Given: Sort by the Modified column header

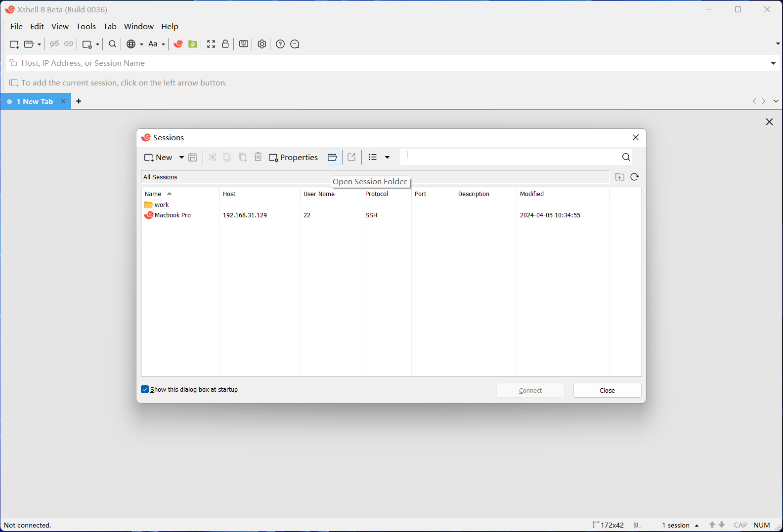Looking at the screenshot, I should tap(563, 194).
